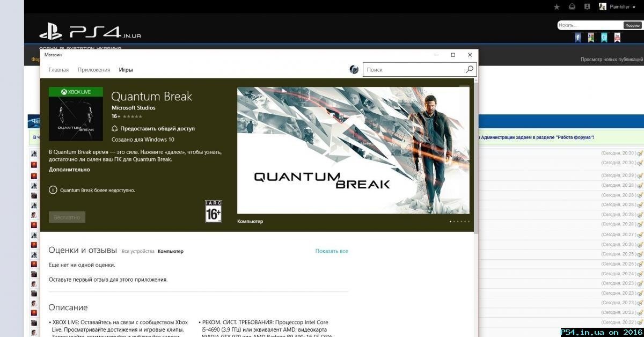Click the search magnifier icon in Store
Viewport: 644px width, 337px height.
pyautogui.click(x=470, y=70)
